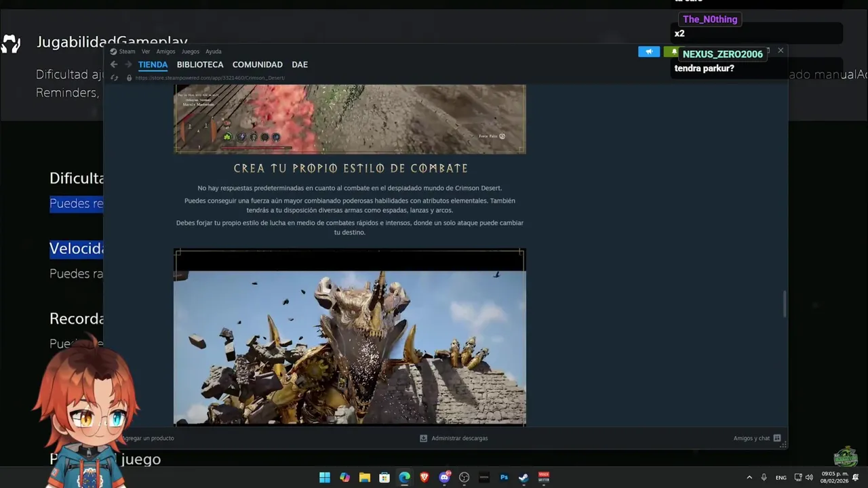This screenshot has width=868, height=488.
Task: Open the Windows notification center bell
Action: click(856, 477)
